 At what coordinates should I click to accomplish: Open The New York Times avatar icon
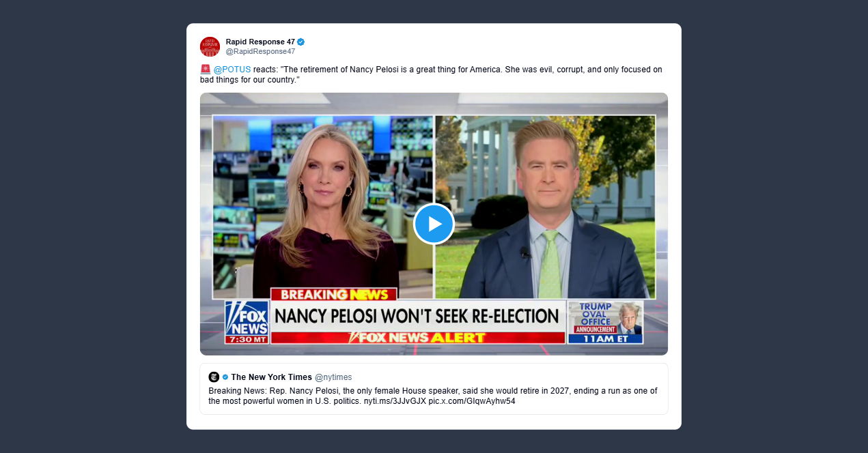(x=214, y=377)
